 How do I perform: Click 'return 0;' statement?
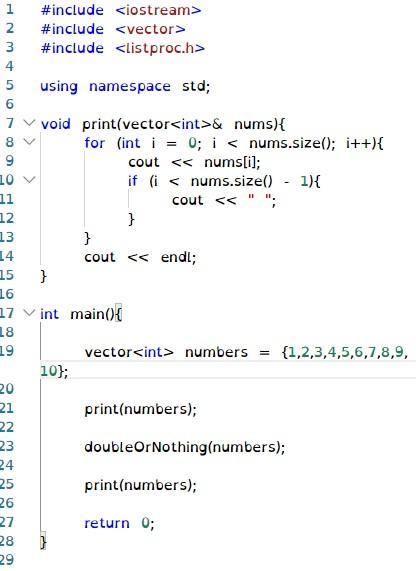(x=119, y=523)
